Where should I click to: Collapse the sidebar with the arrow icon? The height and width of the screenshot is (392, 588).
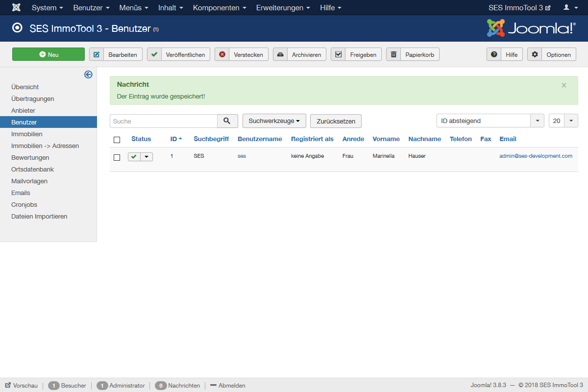(88, 74)
